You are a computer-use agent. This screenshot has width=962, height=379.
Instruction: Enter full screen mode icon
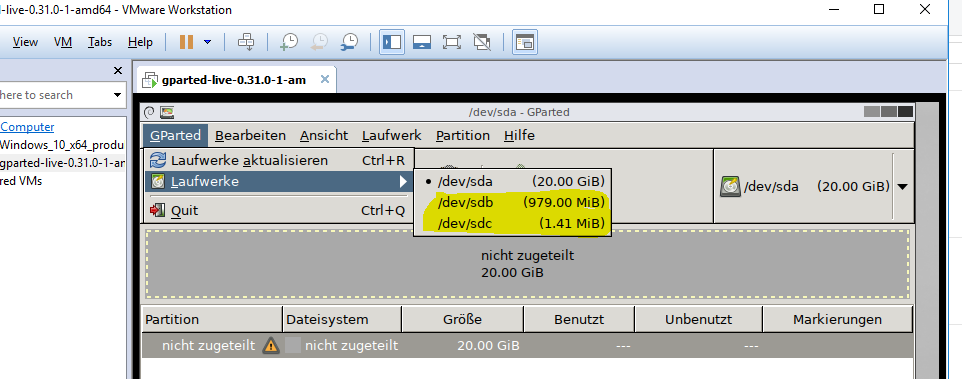tap(452, 42)
